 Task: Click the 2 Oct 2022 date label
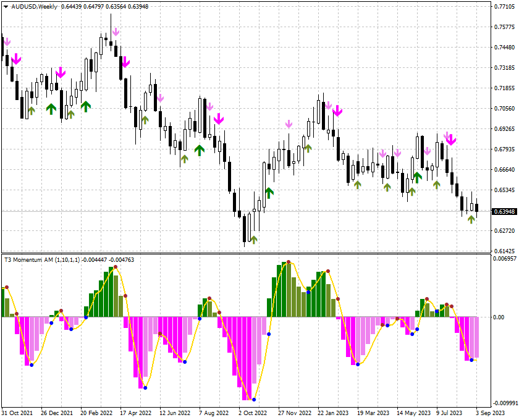click(x=253, y=413)
